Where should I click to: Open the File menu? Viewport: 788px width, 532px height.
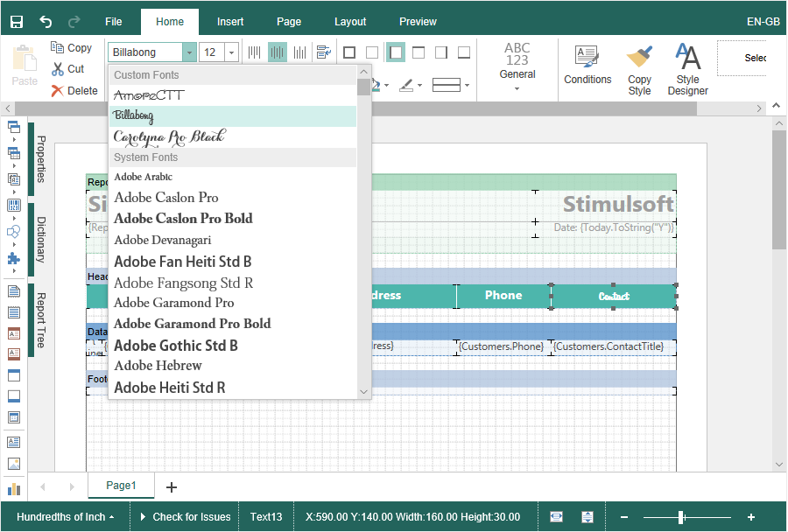tap(114, 22)
